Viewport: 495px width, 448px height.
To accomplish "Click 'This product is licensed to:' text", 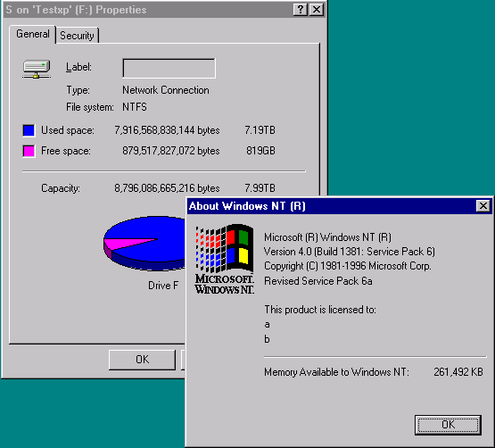I will point(320,310).
